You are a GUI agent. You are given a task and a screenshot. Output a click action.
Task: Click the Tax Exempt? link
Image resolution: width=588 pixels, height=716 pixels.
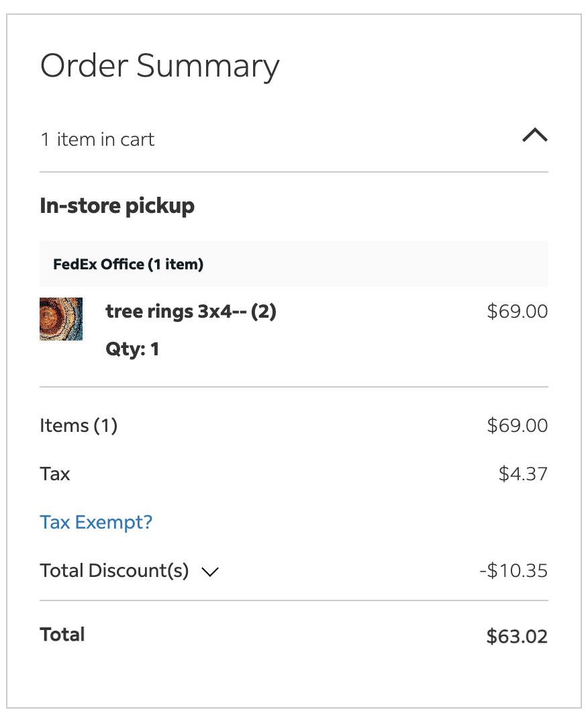[x=96, y=523]
